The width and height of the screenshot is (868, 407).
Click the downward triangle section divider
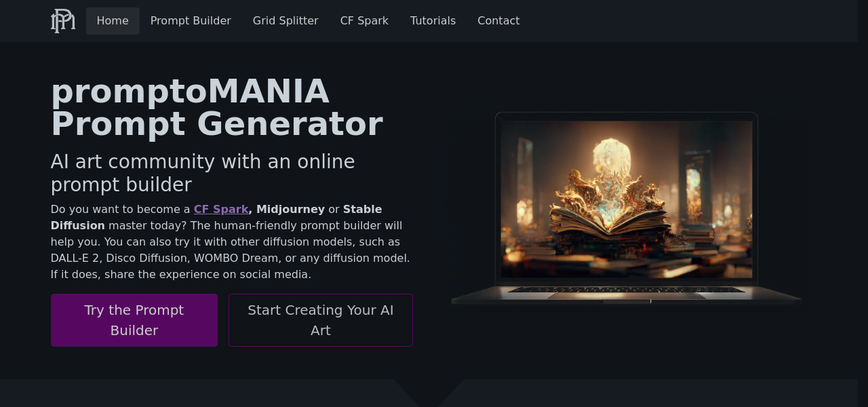pos(429,393)
